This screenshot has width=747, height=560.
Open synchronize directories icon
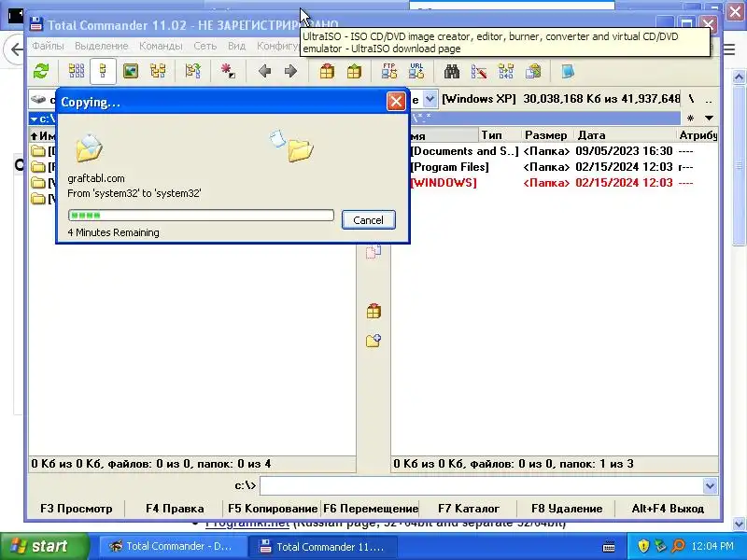[506, 72]
